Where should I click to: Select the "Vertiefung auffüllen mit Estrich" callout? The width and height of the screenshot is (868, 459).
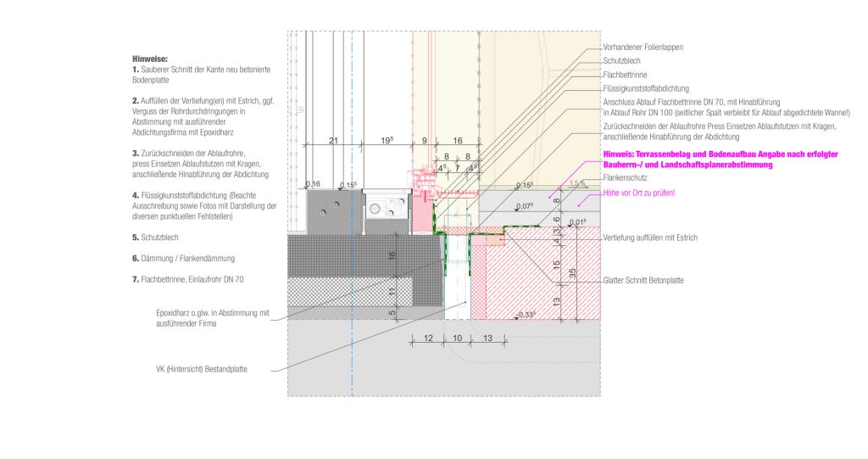pyautogui.click(x=650, y=238)
